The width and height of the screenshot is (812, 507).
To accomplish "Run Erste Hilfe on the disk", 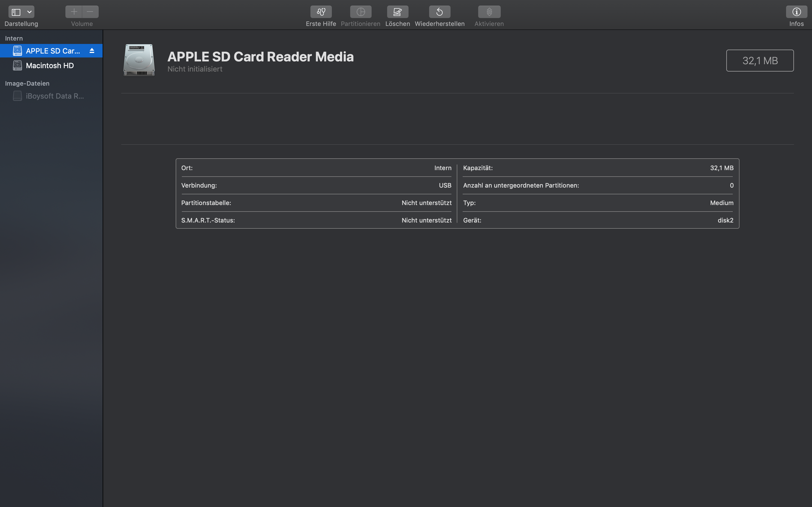I will 321,12.
